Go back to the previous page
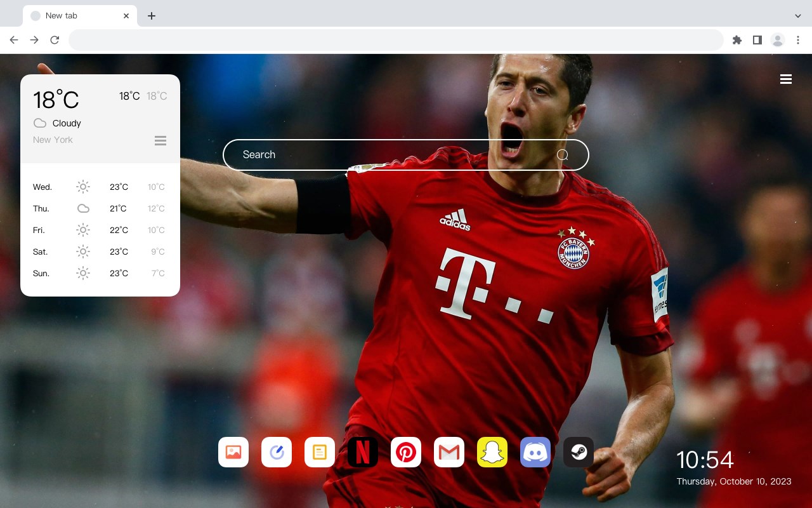This screenshot has height=508, width=812. click(14, 40)
